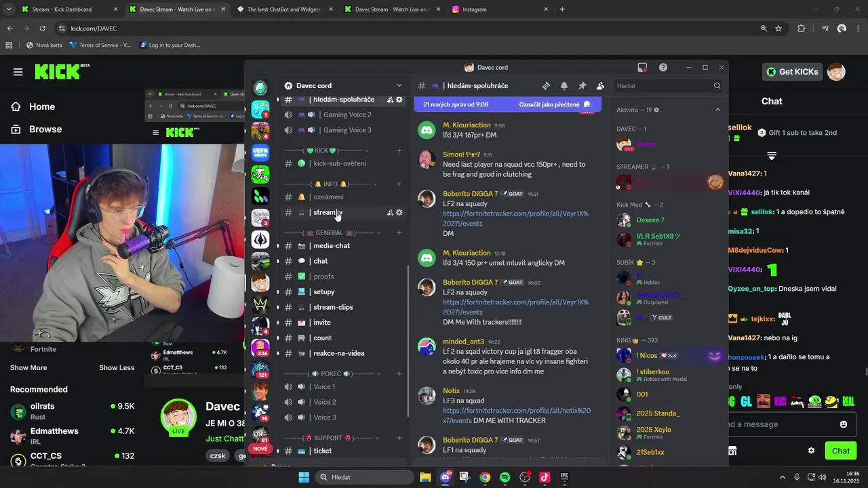Viewport: 868px width, 488px height.
Task: Expand Davec cord server dropdown
Action: point(399,86)
